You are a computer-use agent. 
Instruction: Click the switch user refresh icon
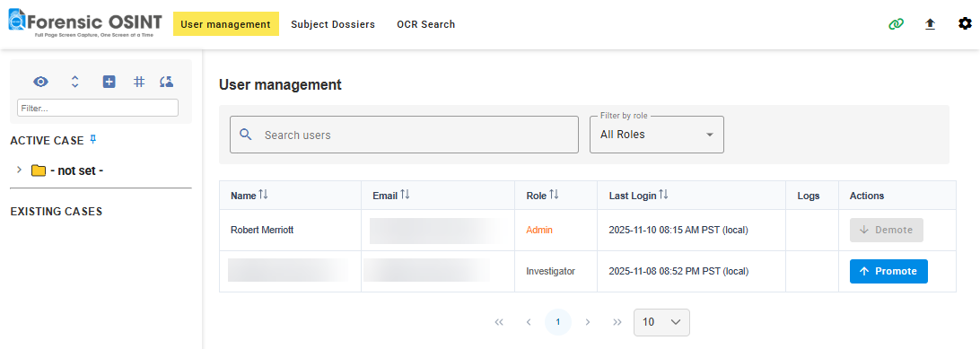[167, 82]
